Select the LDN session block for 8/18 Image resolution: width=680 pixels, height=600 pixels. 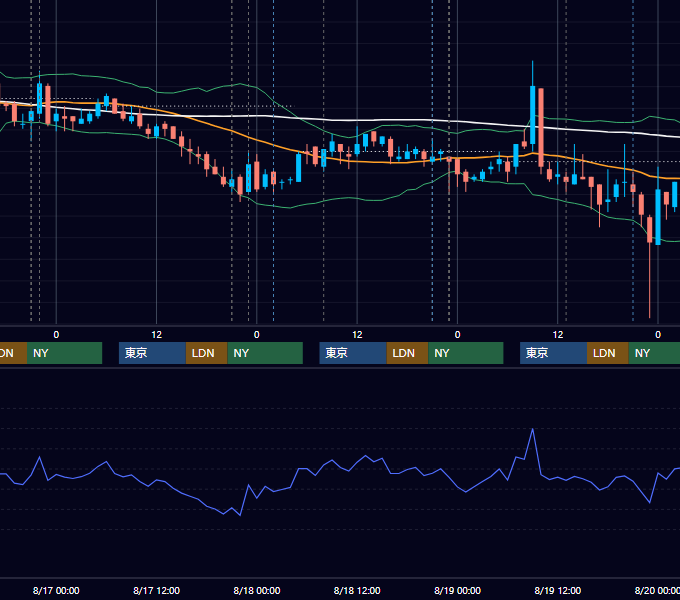407,353
